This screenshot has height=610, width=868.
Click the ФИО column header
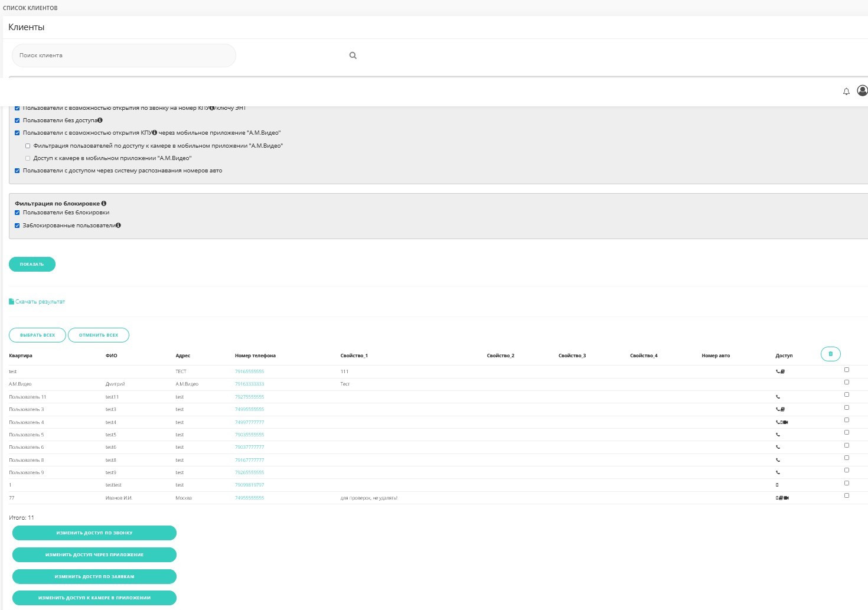tap(111, 355)
